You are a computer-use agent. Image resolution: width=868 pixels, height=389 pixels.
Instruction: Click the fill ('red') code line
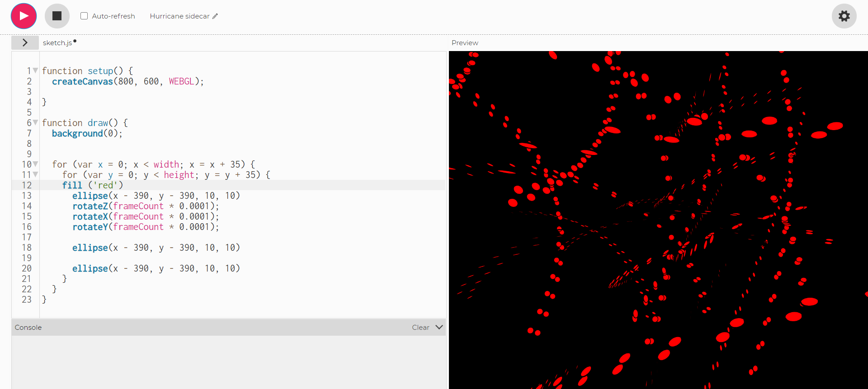coord(93,185)
